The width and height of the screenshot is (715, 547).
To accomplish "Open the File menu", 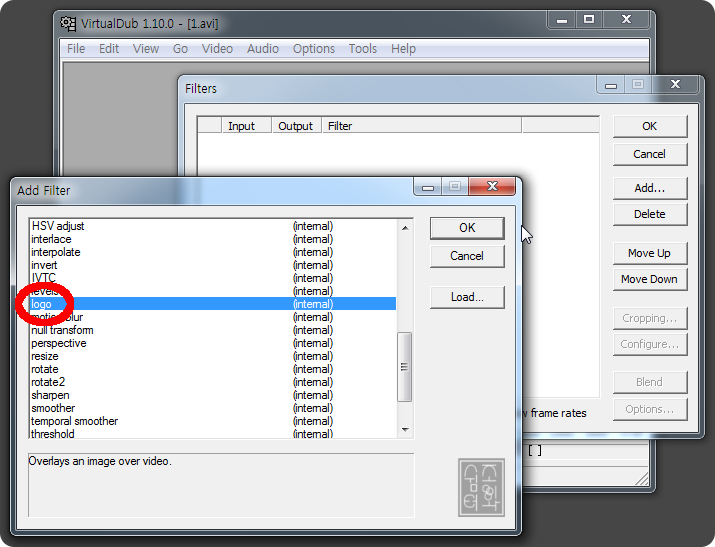I will (x=76, y=49).
